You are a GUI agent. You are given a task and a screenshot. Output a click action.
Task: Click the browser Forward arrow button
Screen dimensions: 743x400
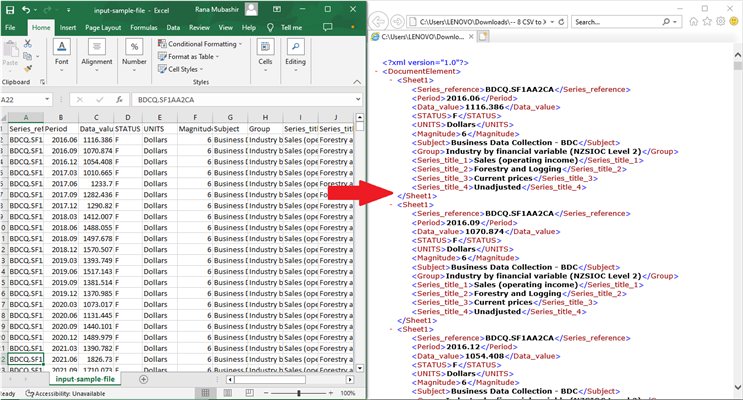coord(397,22)
